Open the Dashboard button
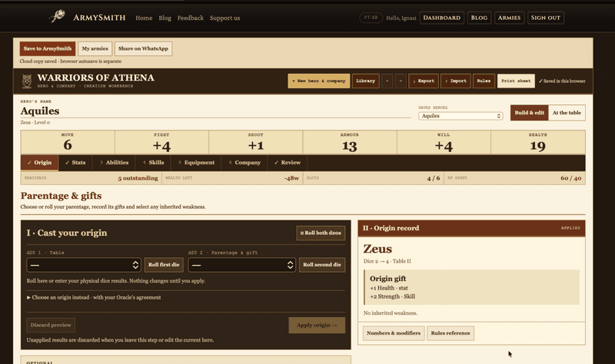This screenshot has width=615, height=364. pyautogui.click(x=441, y=18)
